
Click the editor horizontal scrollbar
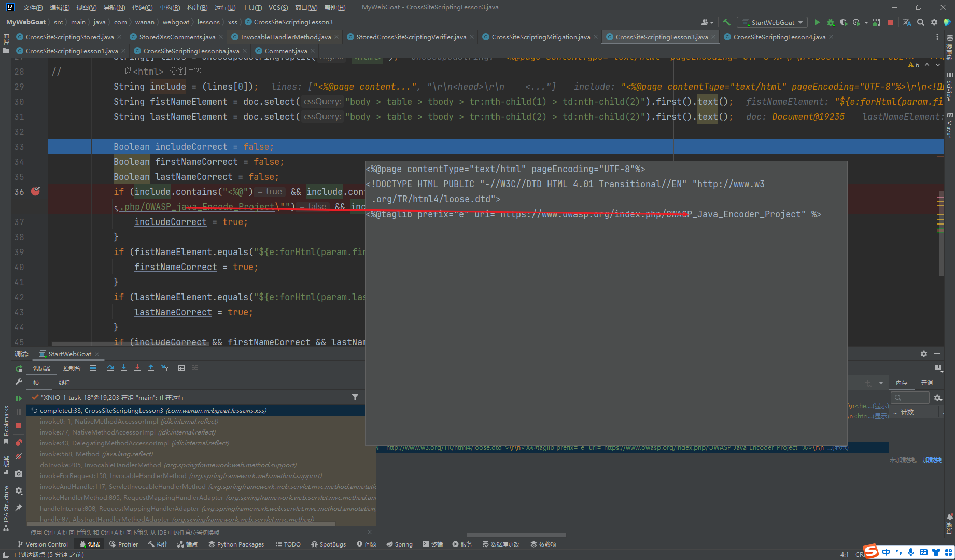point(130,343)
